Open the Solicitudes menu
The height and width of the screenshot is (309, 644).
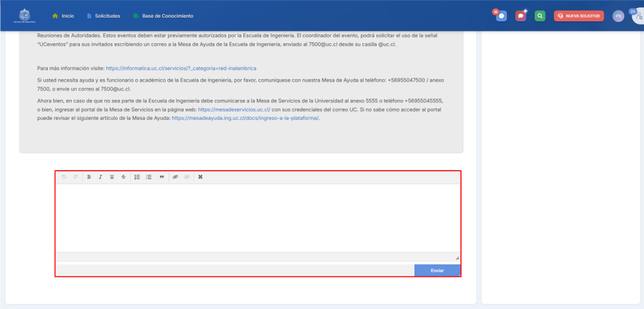103,16
